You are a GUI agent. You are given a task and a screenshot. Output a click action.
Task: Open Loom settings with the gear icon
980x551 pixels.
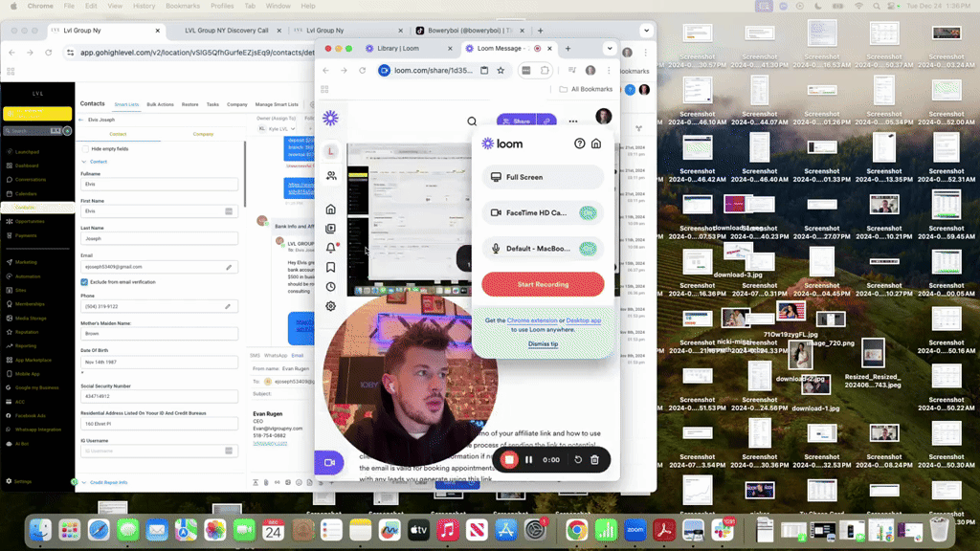(x=330, y=305)
